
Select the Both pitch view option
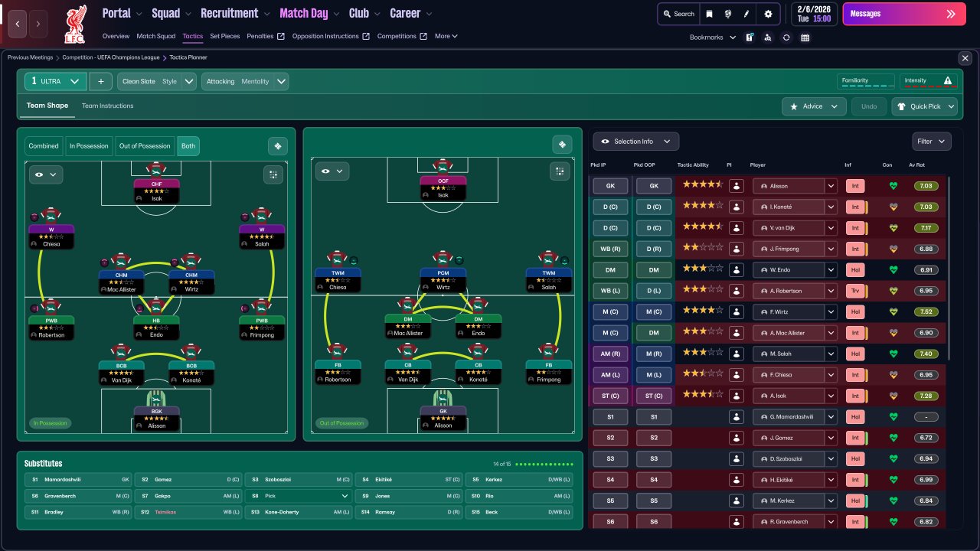point(188,146)
